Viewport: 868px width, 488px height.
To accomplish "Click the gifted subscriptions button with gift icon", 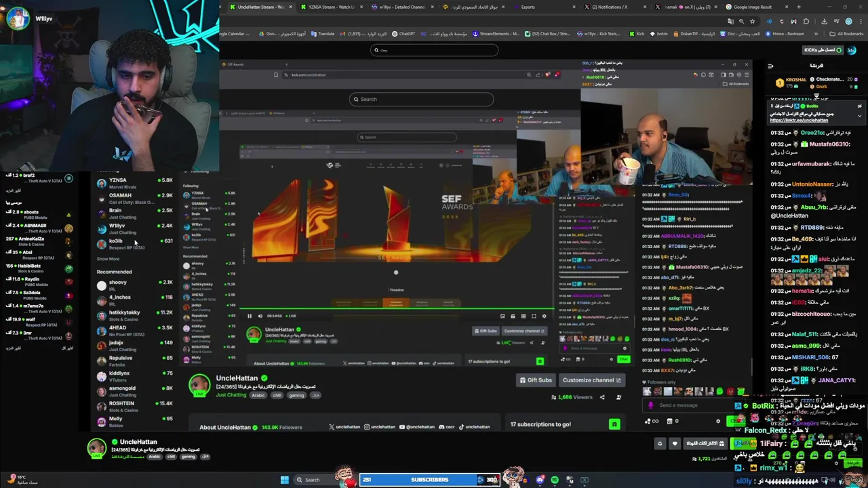I will [704, 443].
